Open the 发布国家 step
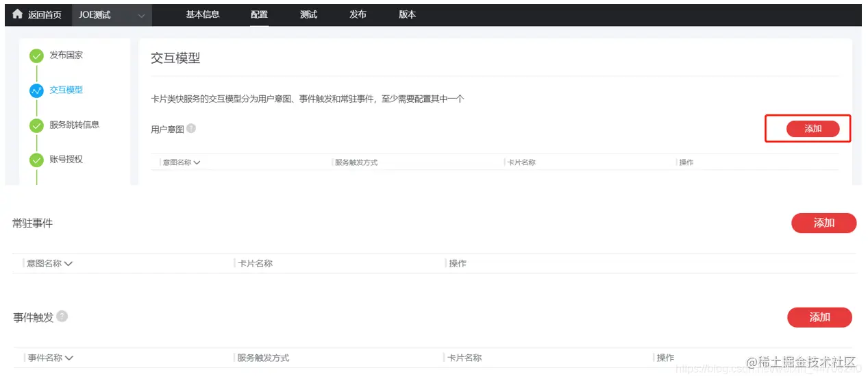Image resolution: width=868 pixels, height=381 pixels. (x=66, y=55)
